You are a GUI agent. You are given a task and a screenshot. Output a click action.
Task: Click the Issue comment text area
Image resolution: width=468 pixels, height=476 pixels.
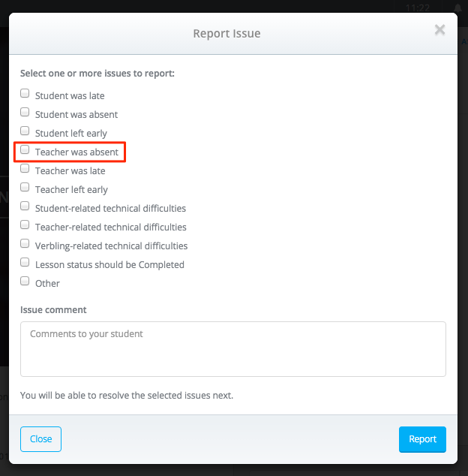233,349
